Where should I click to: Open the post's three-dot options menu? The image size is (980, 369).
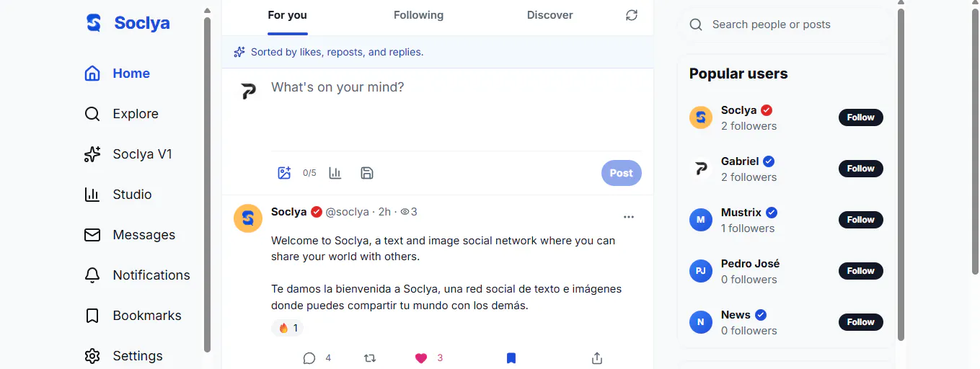pos(629,217)
